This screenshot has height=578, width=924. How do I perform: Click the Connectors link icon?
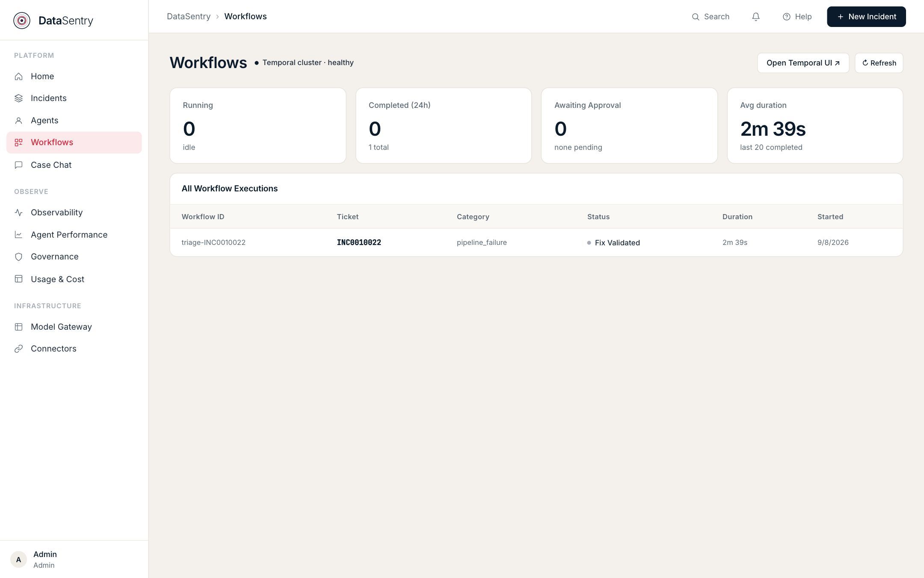tap(18, 349)
